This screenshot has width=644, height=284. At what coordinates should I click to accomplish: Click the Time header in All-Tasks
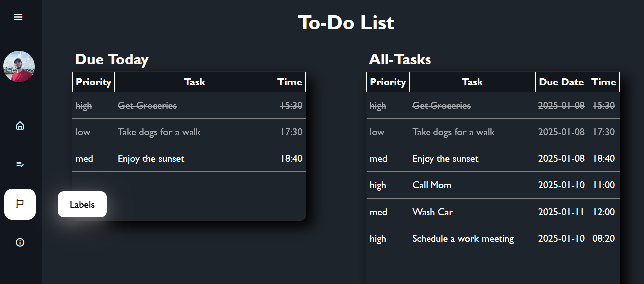(604, 82)
